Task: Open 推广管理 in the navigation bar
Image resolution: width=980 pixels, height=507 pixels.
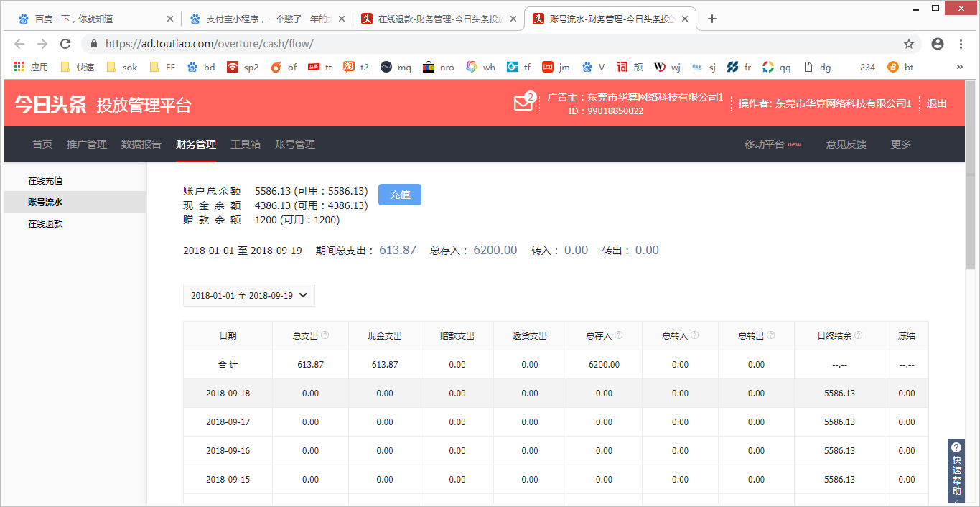Action: [x=87, y=144]
